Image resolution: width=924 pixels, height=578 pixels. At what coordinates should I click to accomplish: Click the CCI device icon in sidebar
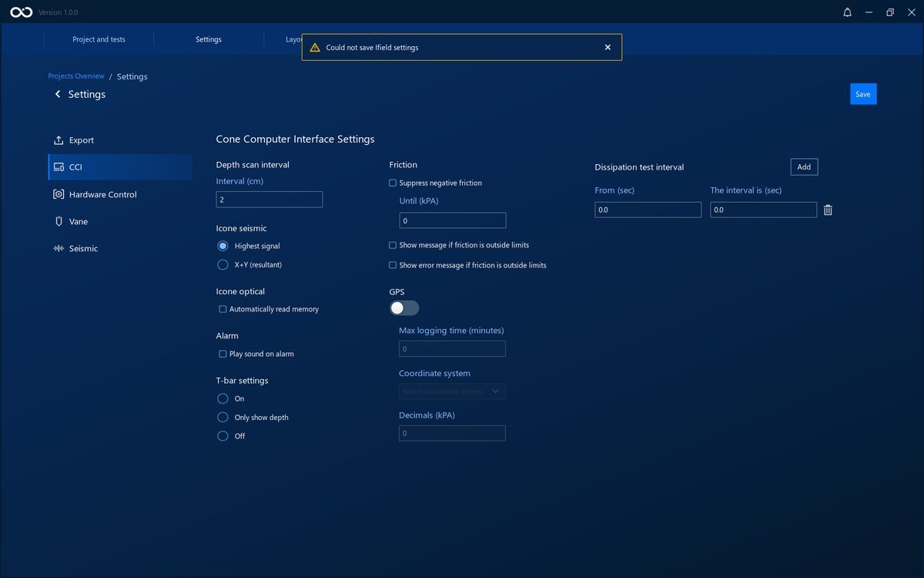coord(59,167)
